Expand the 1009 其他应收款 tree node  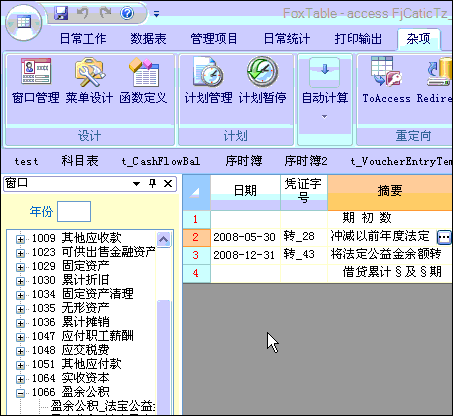(x=20, y=239)
